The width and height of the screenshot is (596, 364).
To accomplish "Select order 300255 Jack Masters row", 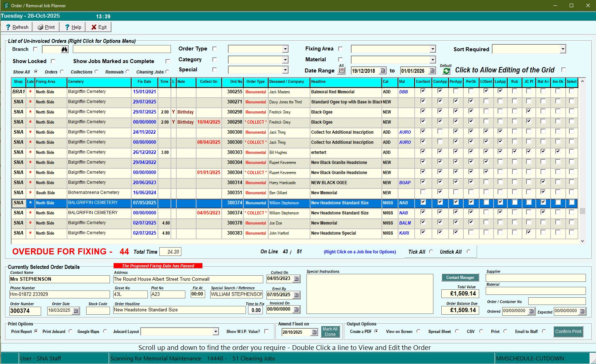I will 294,92.
